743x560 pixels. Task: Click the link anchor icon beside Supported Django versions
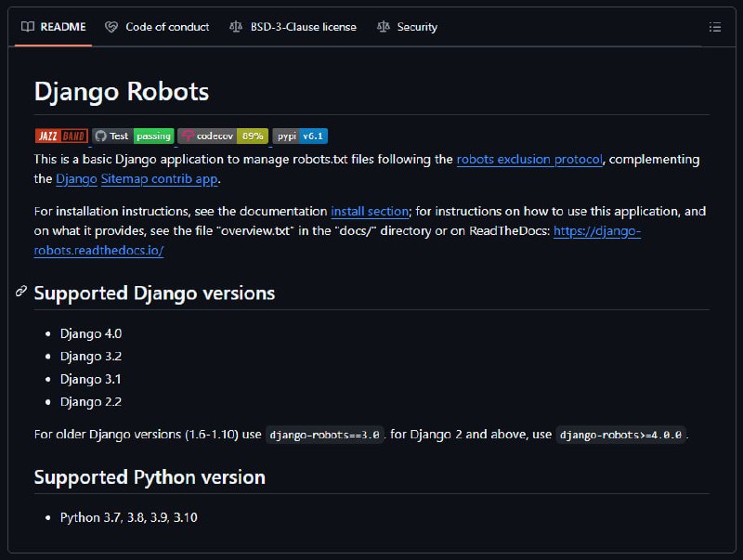21,291
